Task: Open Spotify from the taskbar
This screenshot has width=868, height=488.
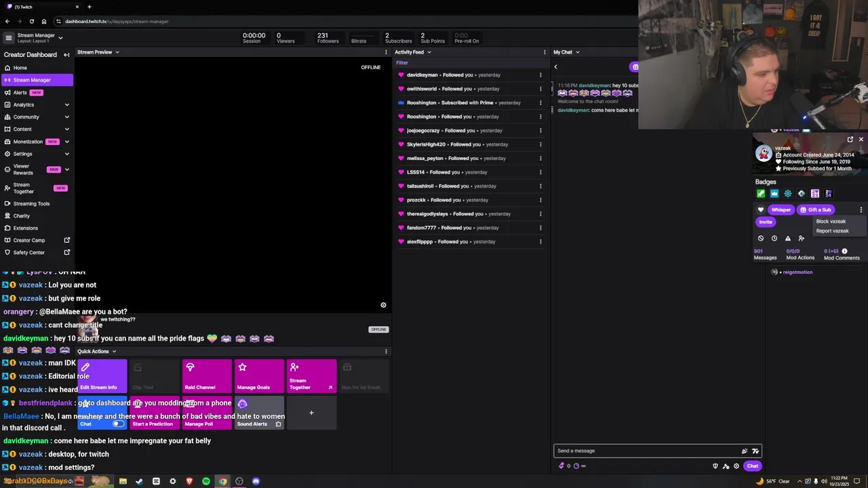Action: click(x=206, y=481)
